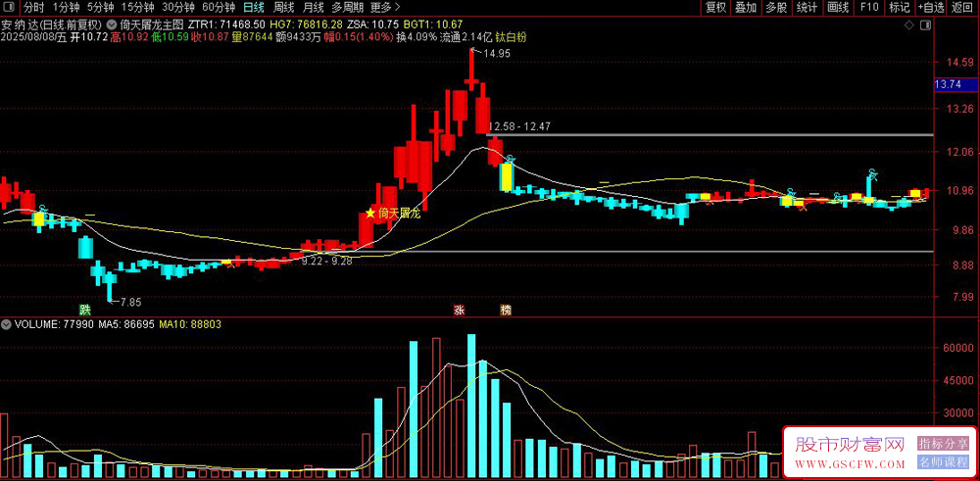This screenshot has width=980, height=481.
Task: Click the 9.22 - 9.28 gap label
Action: click(x=327, y=262)
